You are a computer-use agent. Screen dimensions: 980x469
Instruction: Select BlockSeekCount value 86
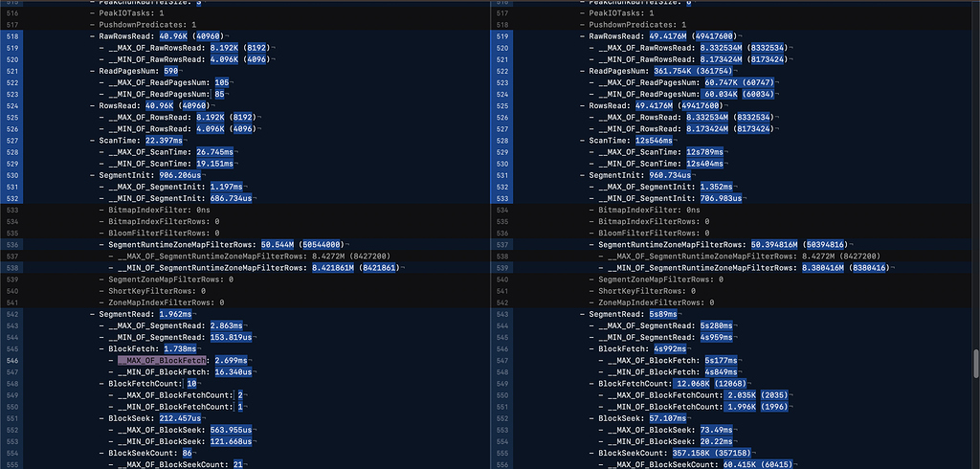coord(188,453)
